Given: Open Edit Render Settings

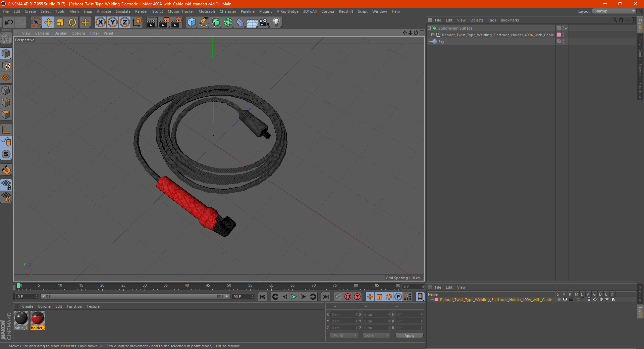Looking at the screenshot, I should (176, 22).
